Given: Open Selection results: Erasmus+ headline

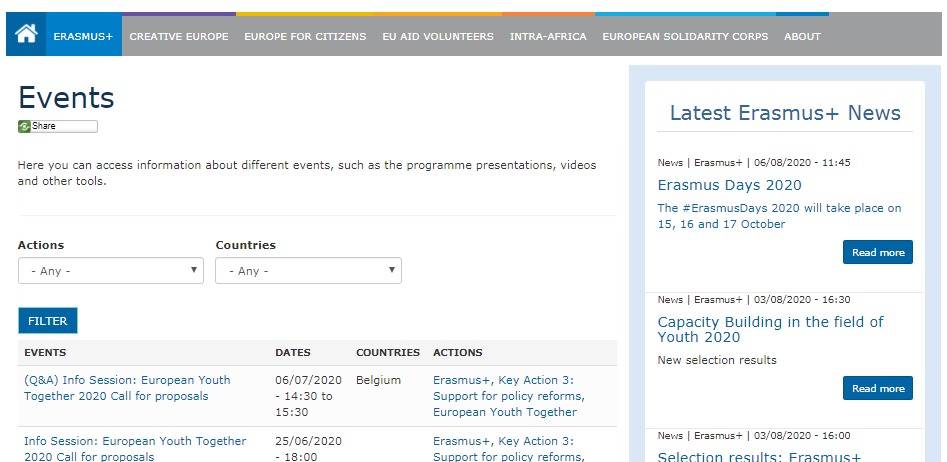Looking at the screenshot, I should 759,457.
